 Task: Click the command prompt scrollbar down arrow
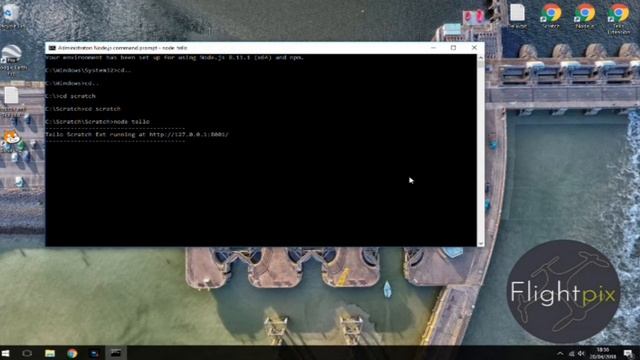480,243
